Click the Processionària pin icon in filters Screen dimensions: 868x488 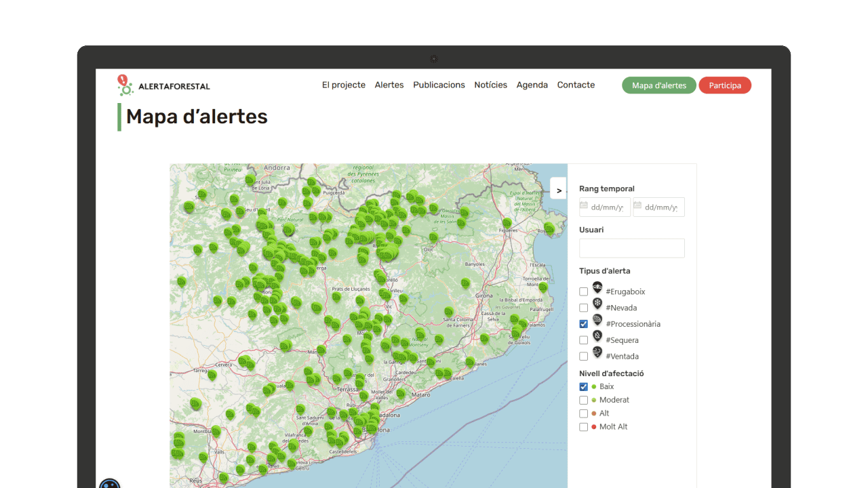597,321
